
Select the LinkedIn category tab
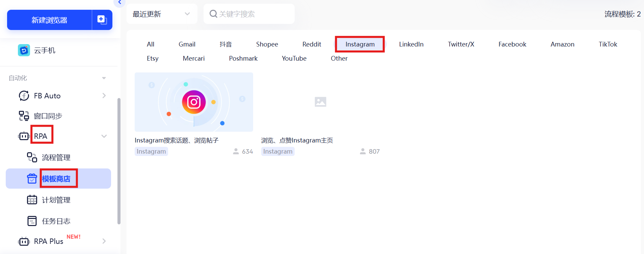411,44
